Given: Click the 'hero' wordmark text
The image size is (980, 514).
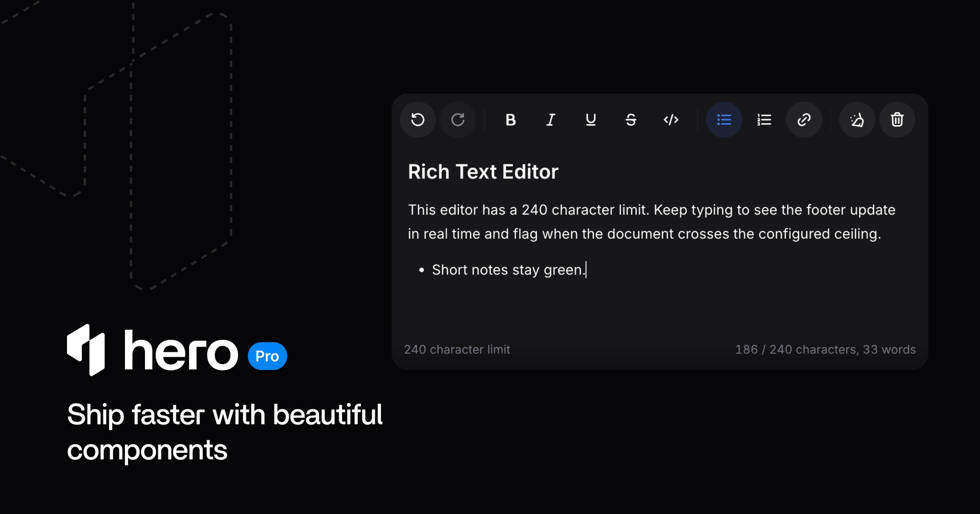Looking at the screenshot, I should (181, 350).
